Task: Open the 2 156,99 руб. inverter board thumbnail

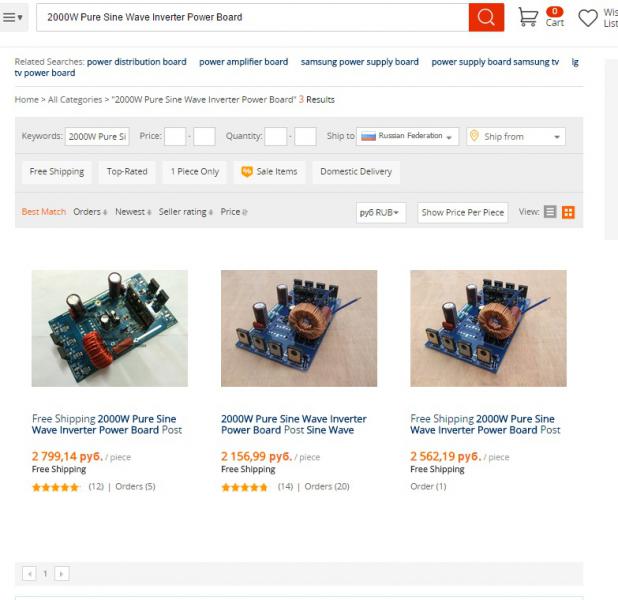Action: coord(299,328)
